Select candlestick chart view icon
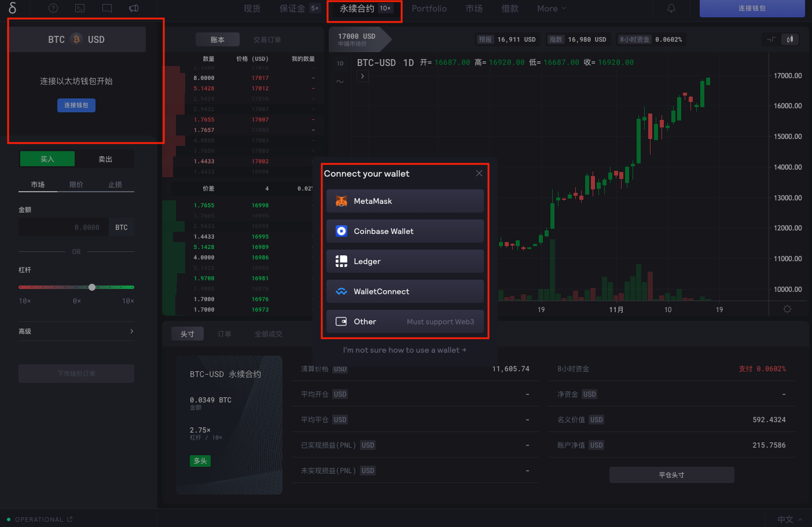 pos(790,39)
